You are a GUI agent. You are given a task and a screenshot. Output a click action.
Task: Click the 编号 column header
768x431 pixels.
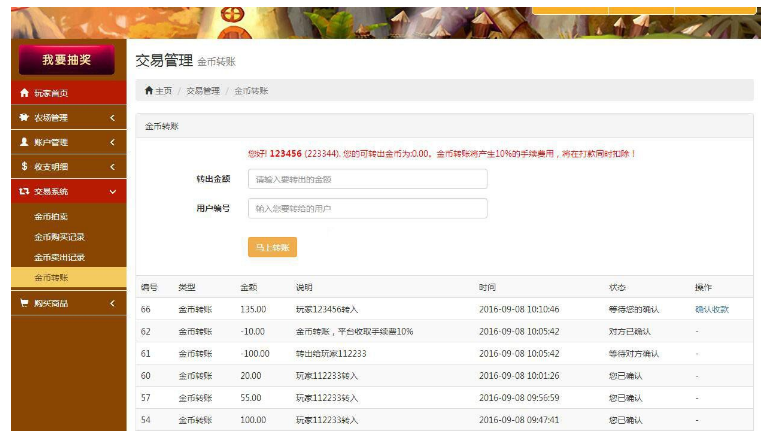(149, 287)
